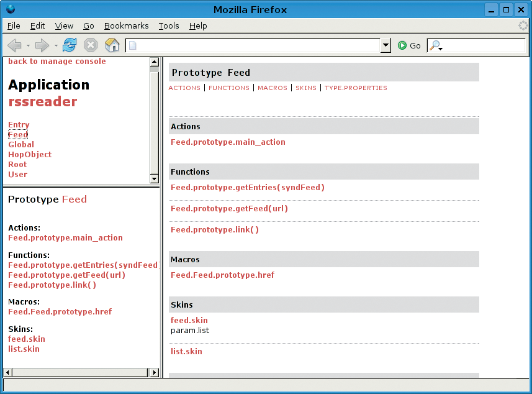Jump to MACROS via the top navigation

click(273, 88)
